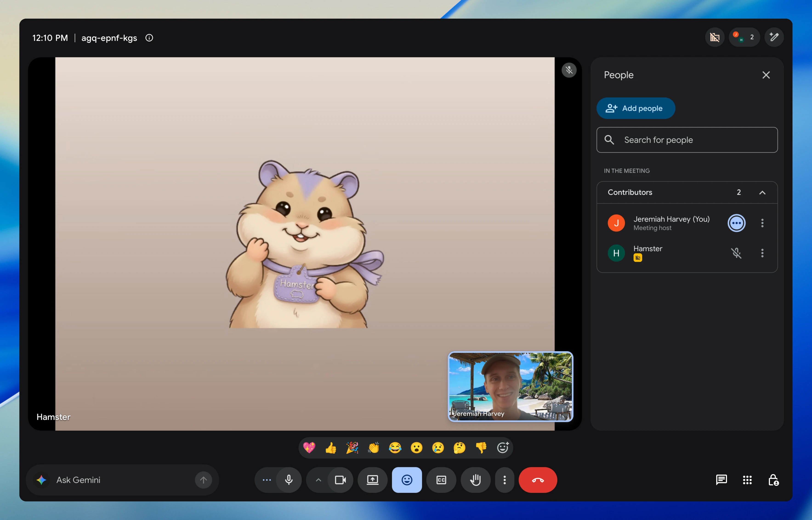Open more options for Jeremiah Harvey

[762, 223]
